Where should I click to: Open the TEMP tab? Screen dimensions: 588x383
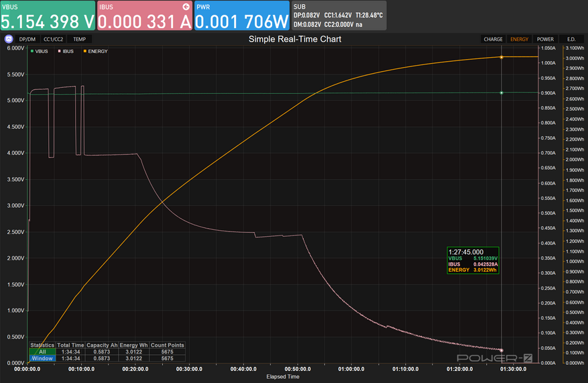pyautogui.click(x=79, y=39)
